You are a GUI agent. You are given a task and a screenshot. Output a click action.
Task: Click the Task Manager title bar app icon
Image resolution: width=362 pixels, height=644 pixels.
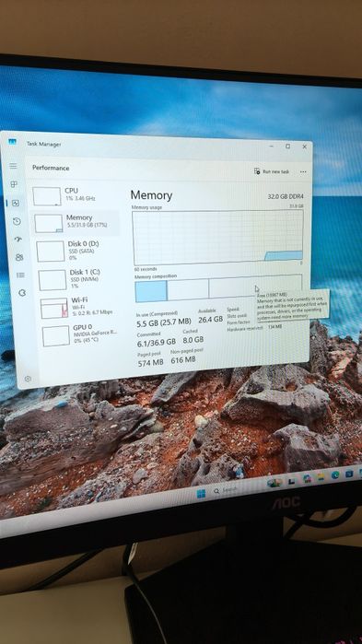[13, 142]
